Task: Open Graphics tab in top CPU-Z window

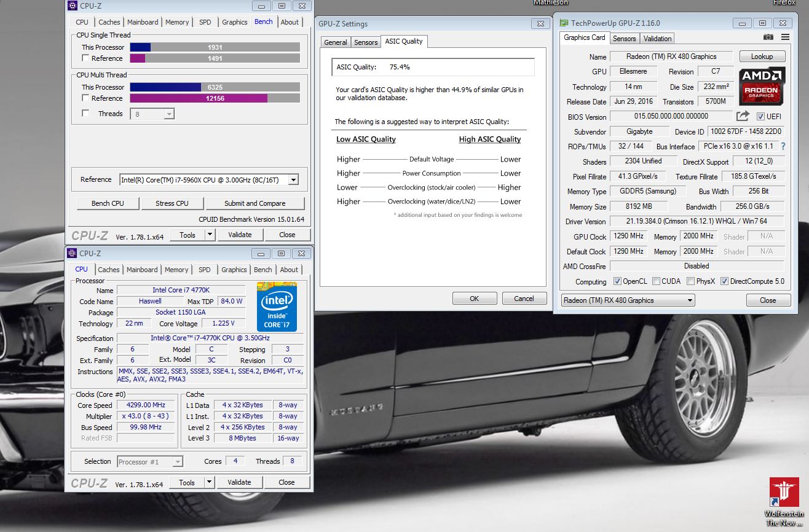Action: click(x=235, y=22)
